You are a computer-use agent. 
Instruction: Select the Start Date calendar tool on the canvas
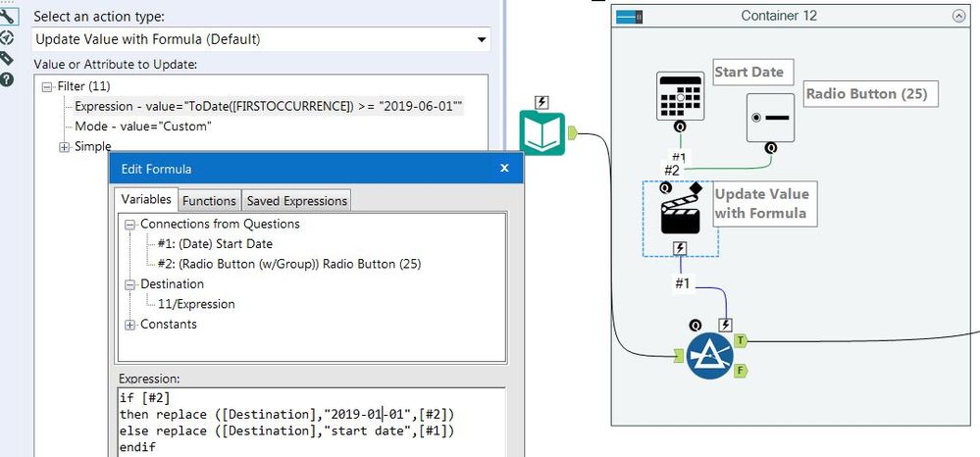[680, 96]
